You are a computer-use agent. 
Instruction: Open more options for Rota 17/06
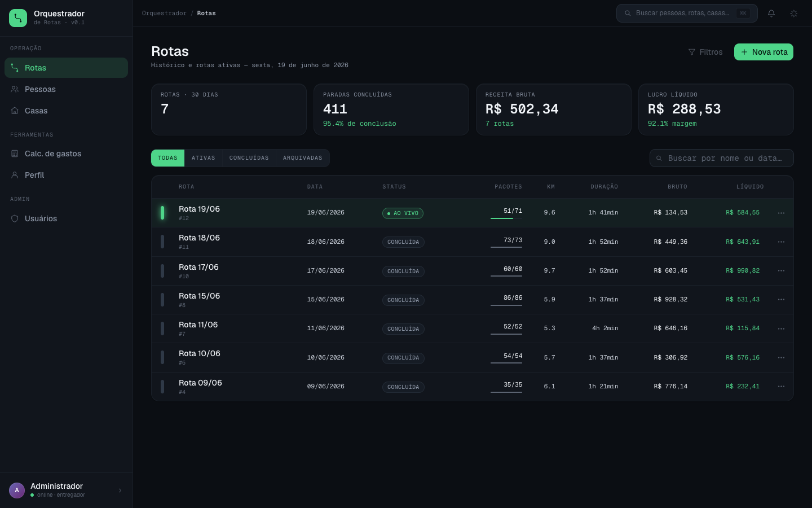(781, 270)
